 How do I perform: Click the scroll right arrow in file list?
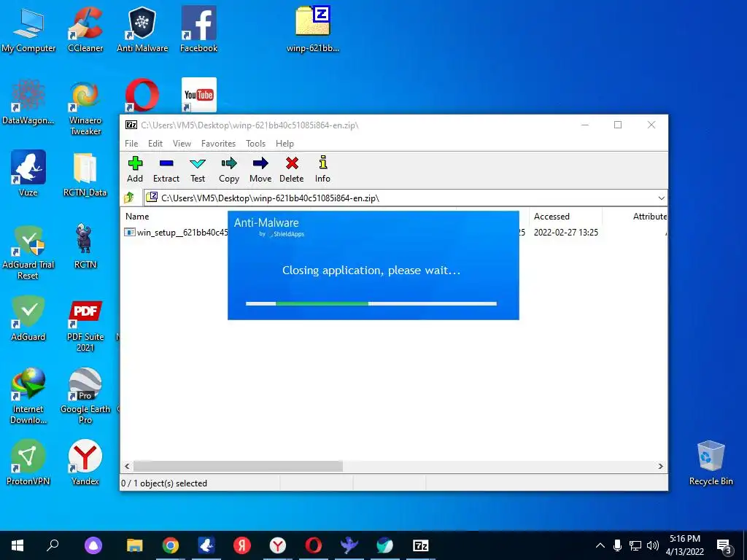[x=660, y=466]
